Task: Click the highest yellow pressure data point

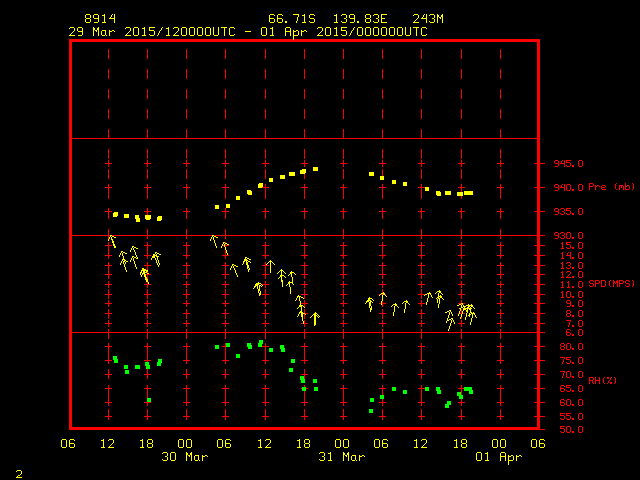Action: click(x=315, y=169)
